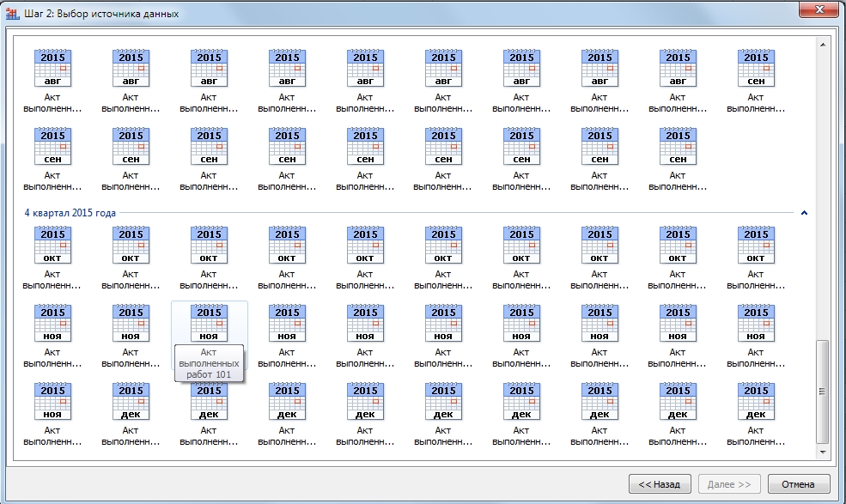Click the 4 квартал 2015 года group header
Screen dimensions: 846x504
[x=70, y=213]
